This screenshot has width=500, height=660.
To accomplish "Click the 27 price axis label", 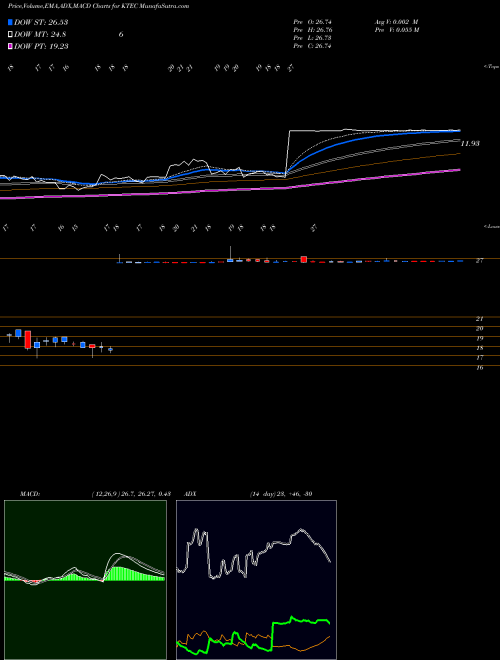I will pos(479,261).
